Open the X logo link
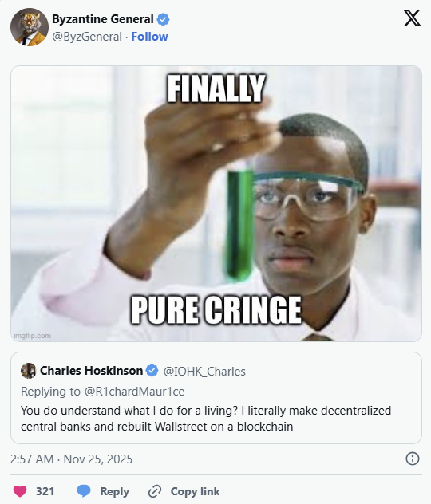 412,18
